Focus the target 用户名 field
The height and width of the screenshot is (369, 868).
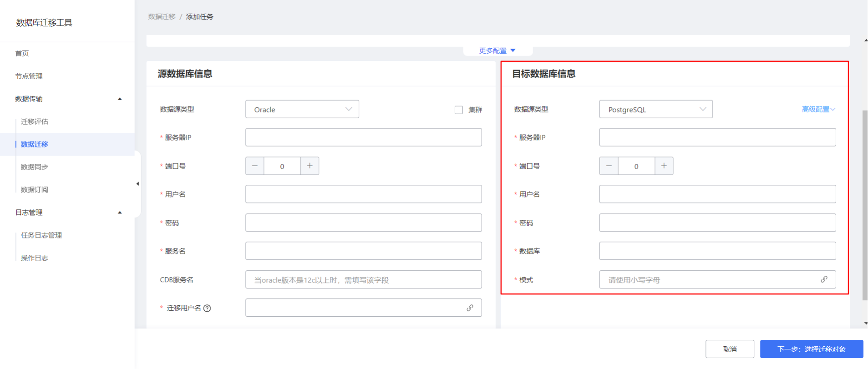[x=717, y=194]
